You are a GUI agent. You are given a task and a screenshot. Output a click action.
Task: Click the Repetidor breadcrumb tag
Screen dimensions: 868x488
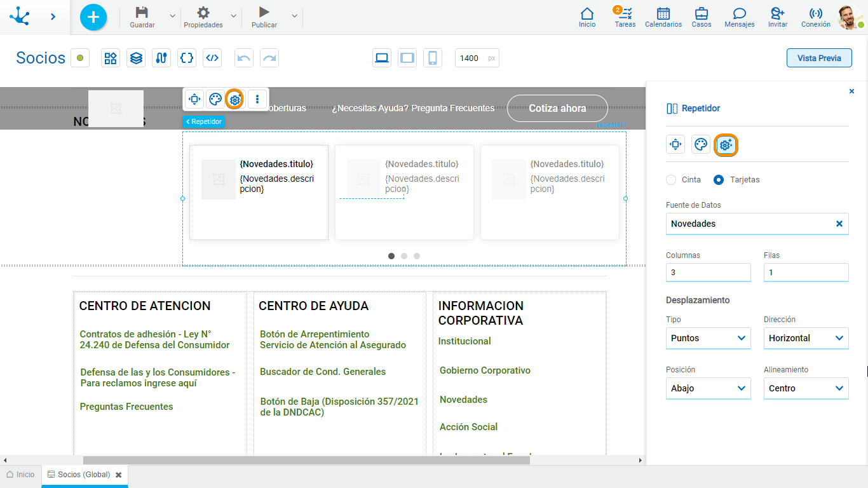(x=204, y=121)
